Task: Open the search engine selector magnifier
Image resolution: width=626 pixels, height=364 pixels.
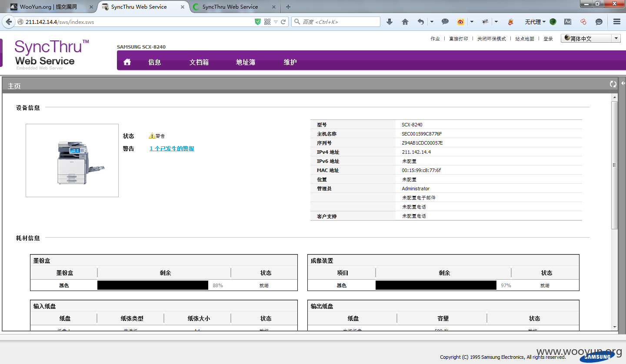Action: click(x=297, y=22)
